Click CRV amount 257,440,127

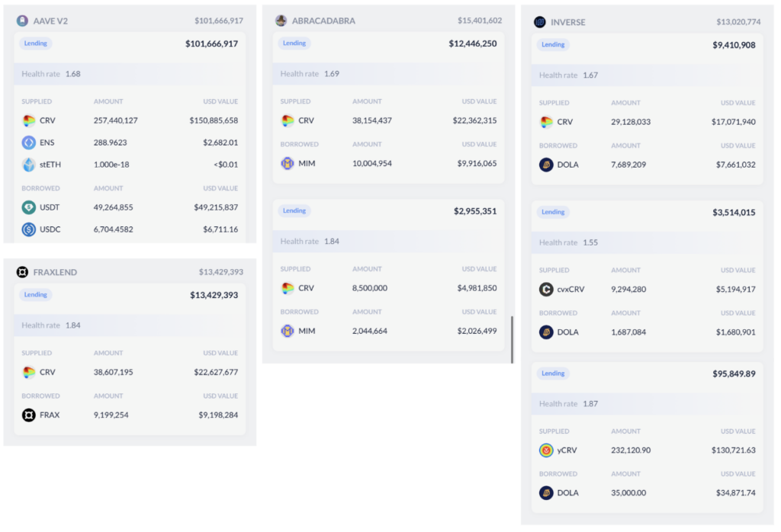116,120
